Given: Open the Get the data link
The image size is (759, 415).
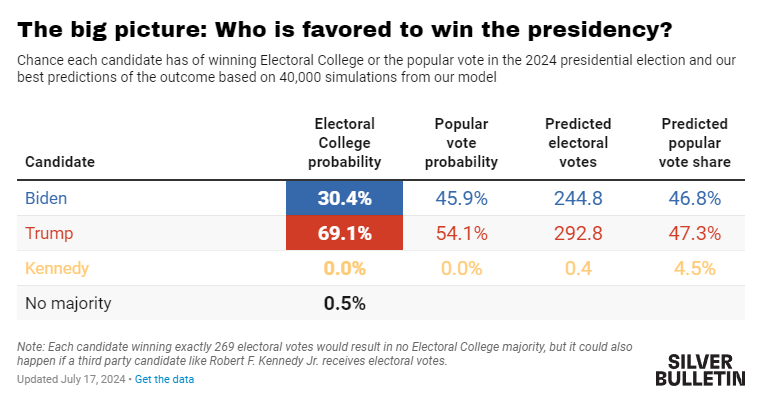Looking at the screenshot, I should click(164, 379).
